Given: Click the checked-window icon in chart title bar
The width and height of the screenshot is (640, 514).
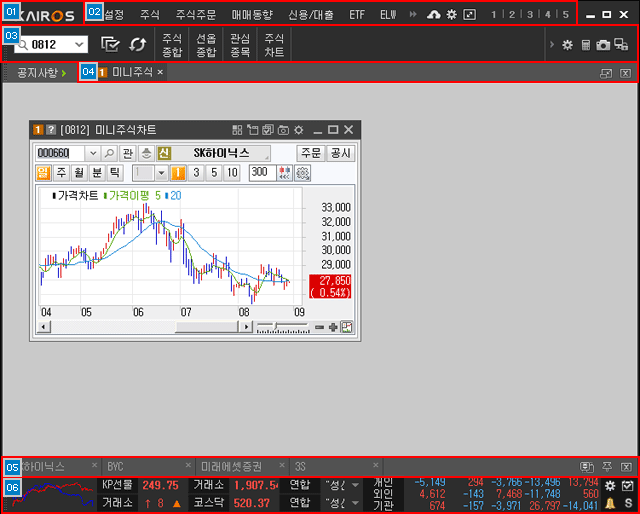Looking at the screenshot, I should coord(268,130).
